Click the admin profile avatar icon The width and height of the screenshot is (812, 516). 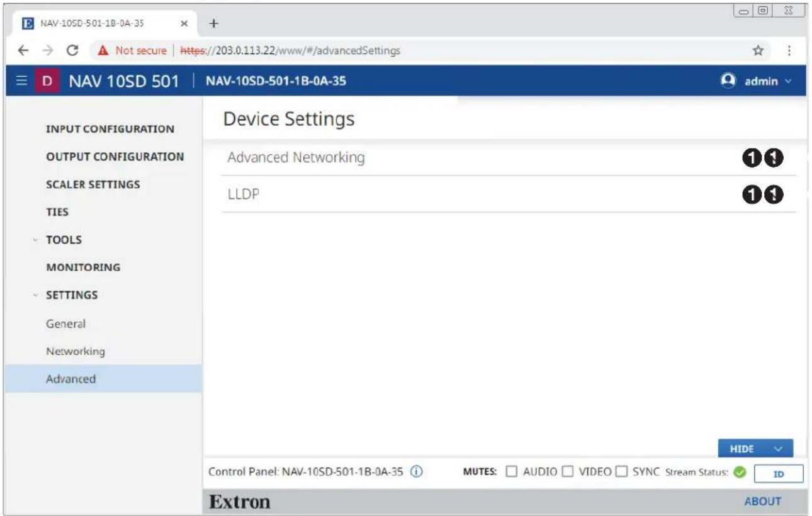(x=728, y=82)
